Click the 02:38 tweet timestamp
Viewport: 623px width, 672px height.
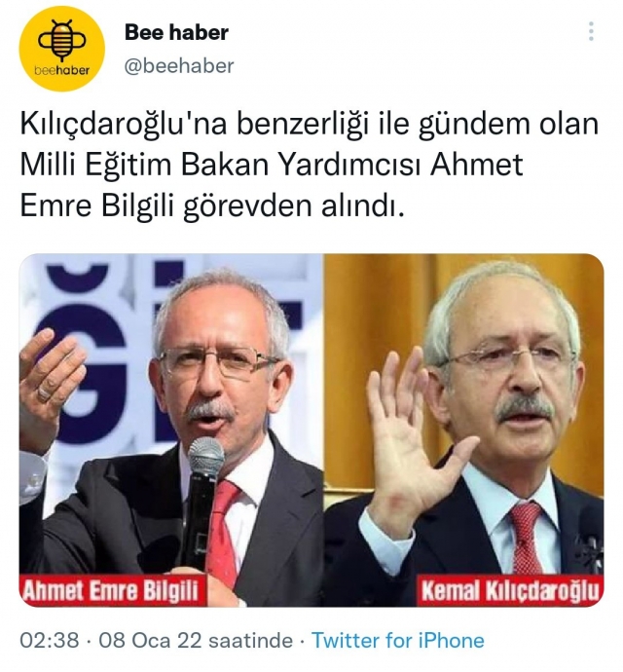pos(50,640)
